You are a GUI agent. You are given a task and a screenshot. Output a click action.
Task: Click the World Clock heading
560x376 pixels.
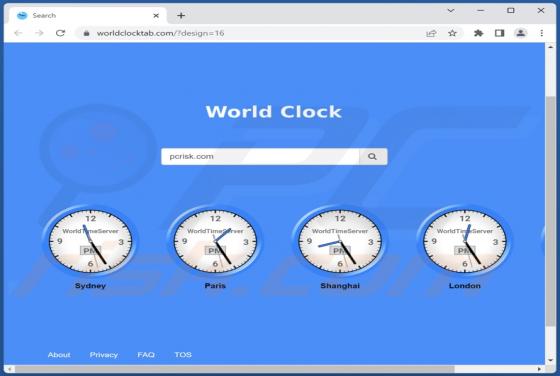[x=274, y=111]
